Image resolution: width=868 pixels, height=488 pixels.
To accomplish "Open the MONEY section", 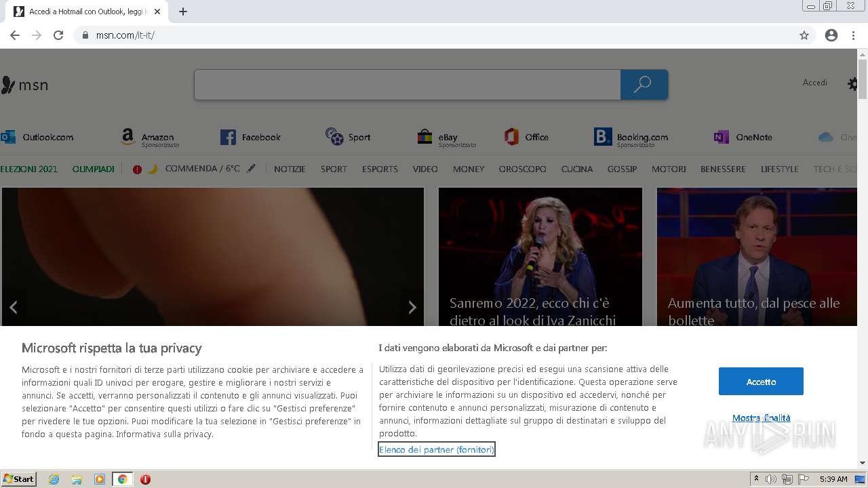I will [469, 169].
